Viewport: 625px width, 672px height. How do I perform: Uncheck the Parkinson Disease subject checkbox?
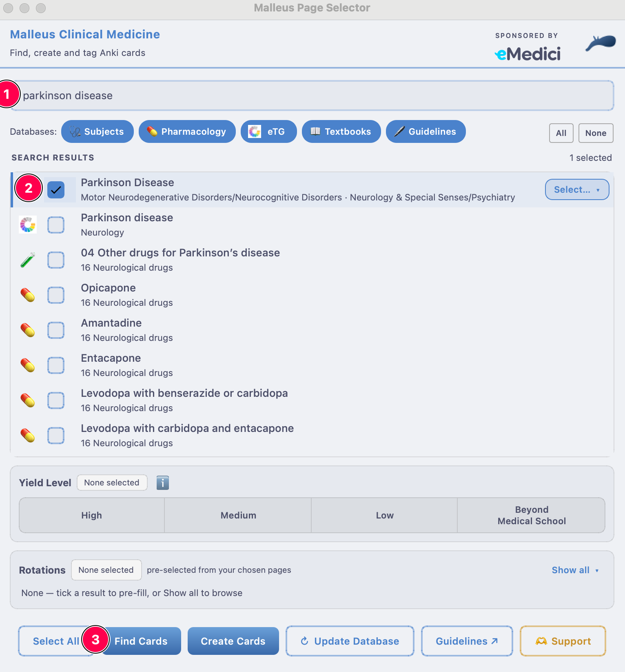(56, 190)
